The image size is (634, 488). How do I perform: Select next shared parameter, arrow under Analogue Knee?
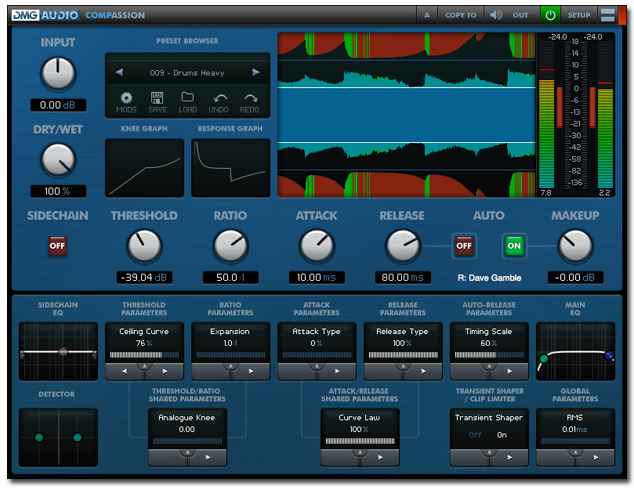tap(208, 457)
